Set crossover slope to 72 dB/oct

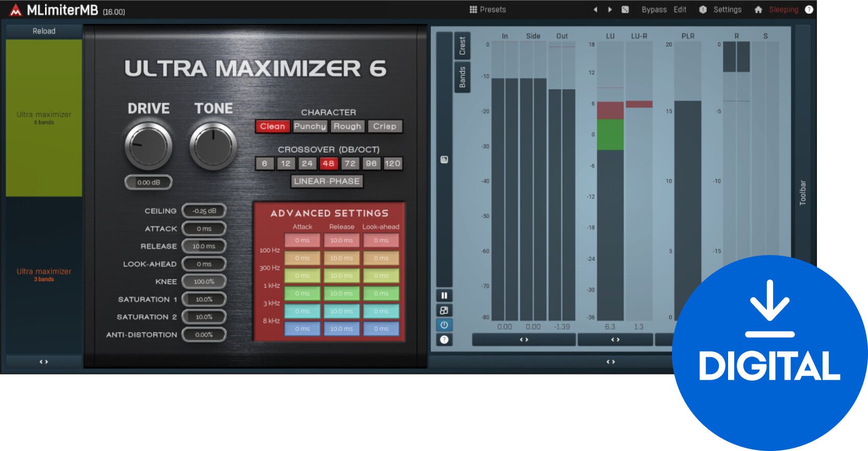pyautogui.click(x=350, y=163)
